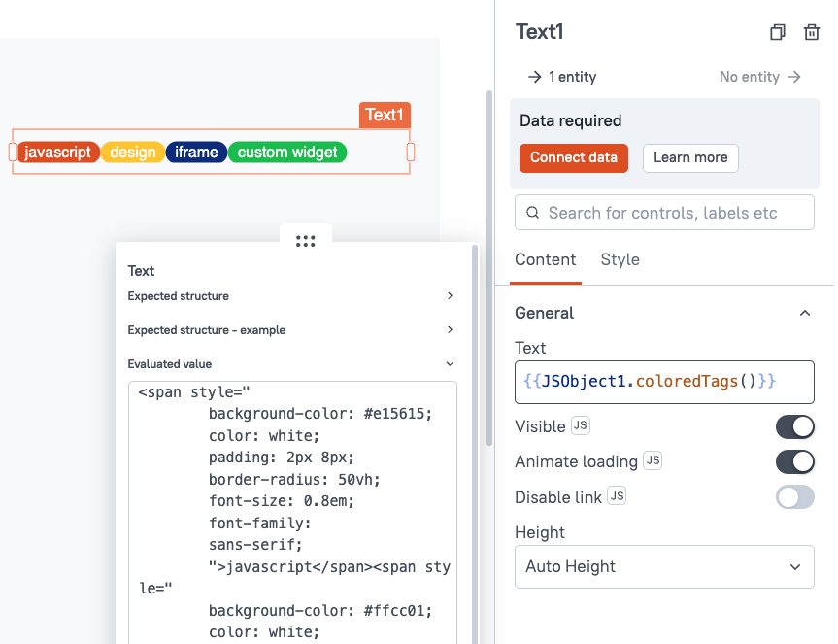Duplicate the Text1 widget
This screenshot has width=838, height=644.
[x=777, y=32]
